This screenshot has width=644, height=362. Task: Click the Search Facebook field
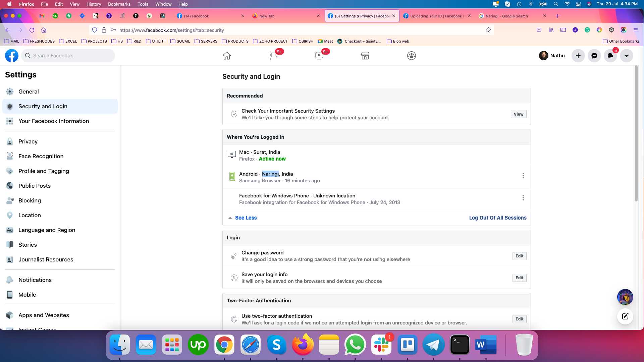click(x=68, y=56)
